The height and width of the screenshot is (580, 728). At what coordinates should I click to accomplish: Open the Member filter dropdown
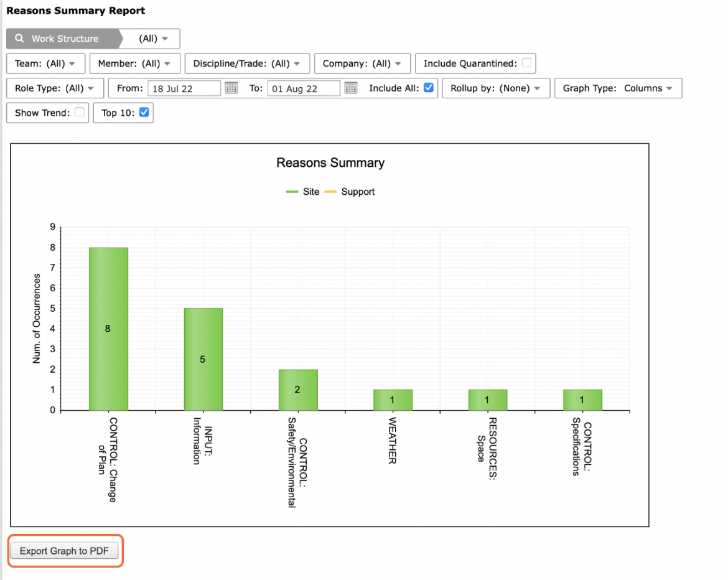pyautogui.click(x=134, y=63)
